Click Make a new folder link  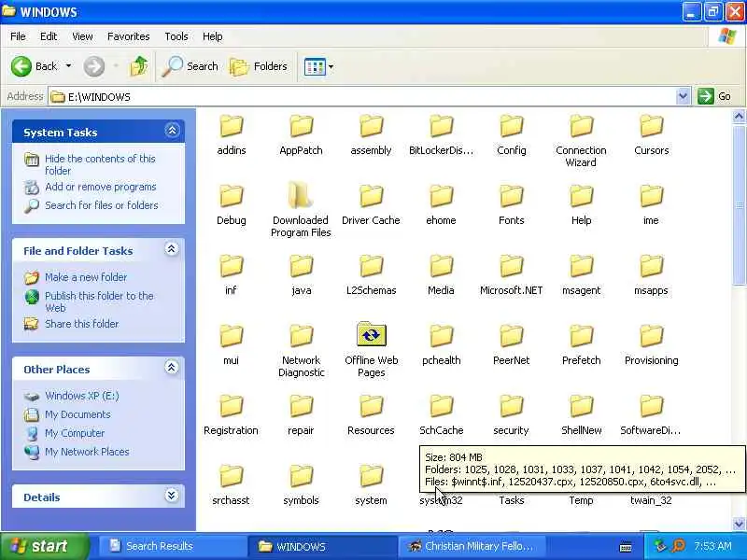coord(86,277)
